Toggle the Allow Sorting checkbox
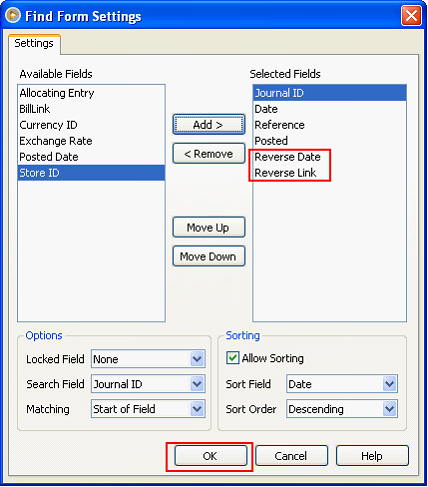 coord(232,358)
